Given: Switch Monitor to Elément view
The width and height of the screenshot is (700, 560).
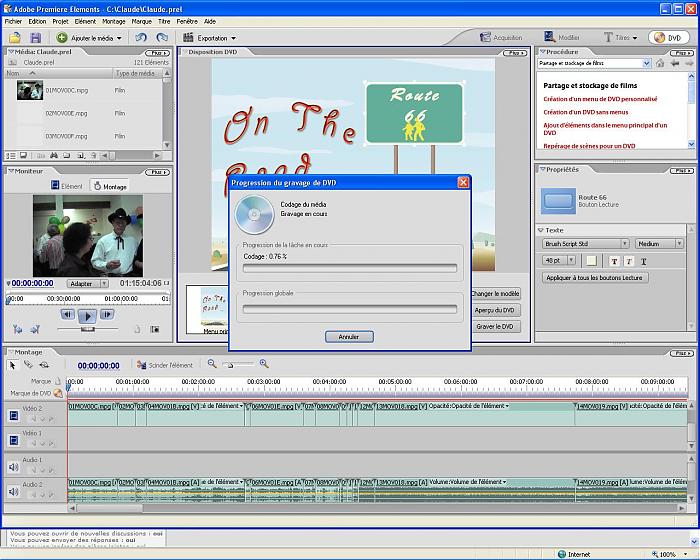Looking at the screenshot, I should click(67, 186).
